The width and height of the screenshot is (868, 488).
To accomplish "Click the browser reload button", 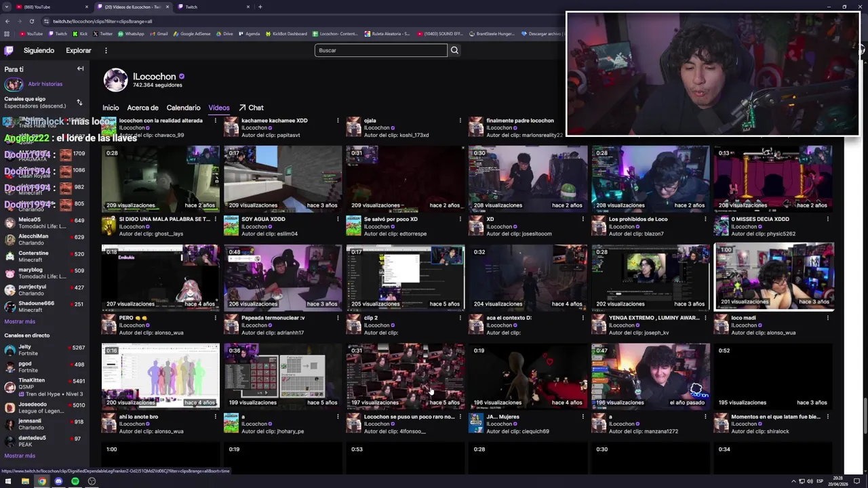I will click(x=31, y=21).
